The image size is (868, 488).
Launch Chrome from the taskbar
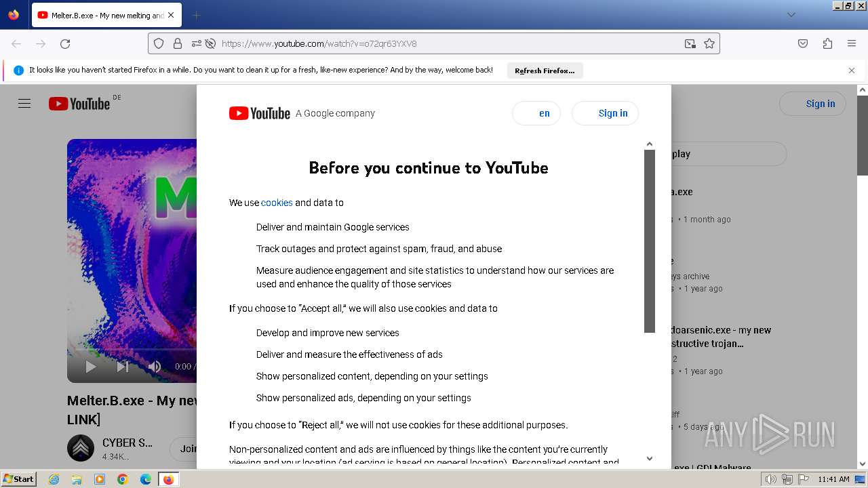(x=123, y=479)
